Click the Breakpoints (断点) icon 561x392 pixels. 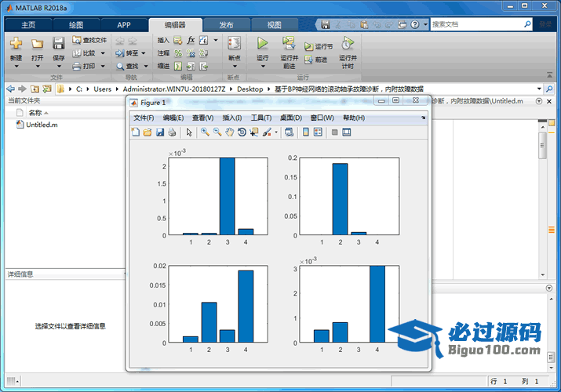click(x=234, y=43)
